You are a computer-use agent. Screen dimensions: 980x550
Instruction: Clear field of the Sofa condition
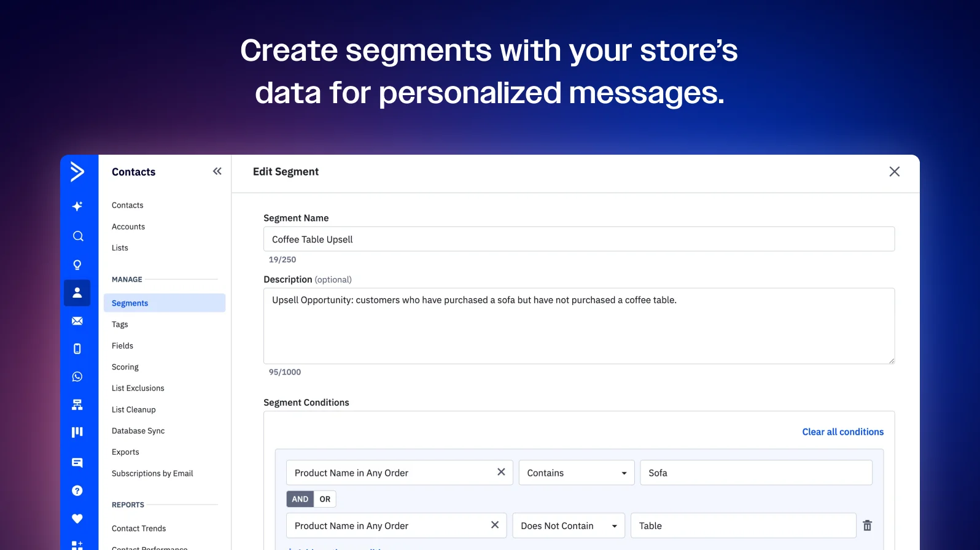click(x=501, y=472)
